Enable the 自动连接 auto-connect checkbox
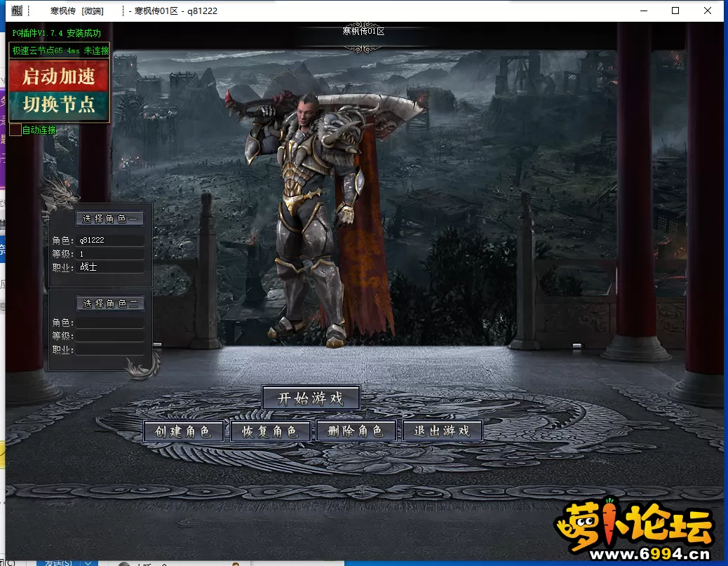This screenshot has width=728, height=566. click(15, 130)
